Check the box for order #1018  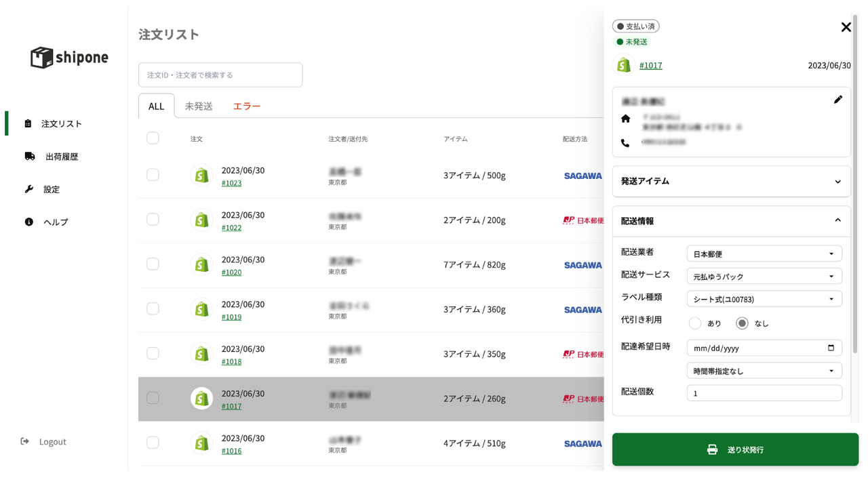coord(153,354)
